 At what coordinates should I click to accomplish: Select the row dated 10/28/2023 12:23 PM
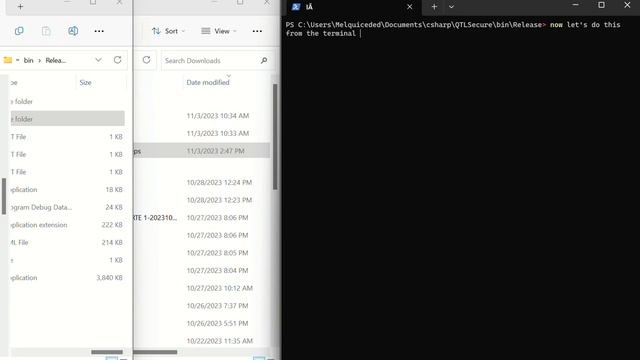[202, 200]
